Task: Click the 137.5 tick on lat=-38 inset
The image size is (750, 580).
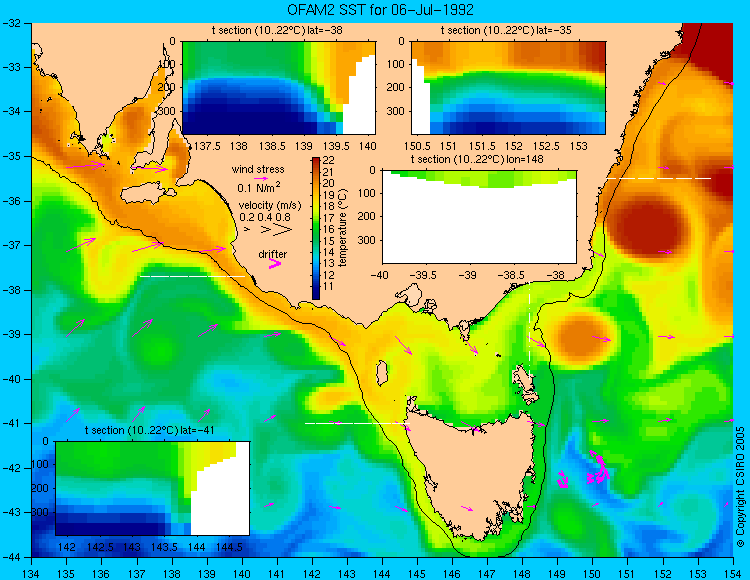Action: pos(208,146)
